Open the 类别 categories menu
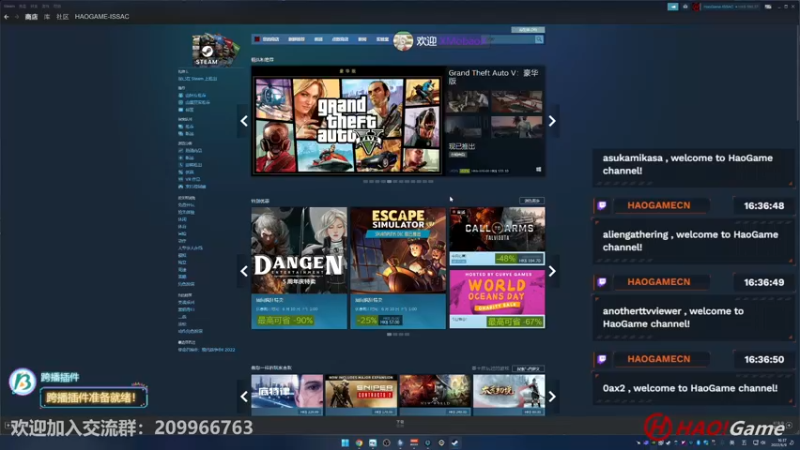 pos(318,39)
